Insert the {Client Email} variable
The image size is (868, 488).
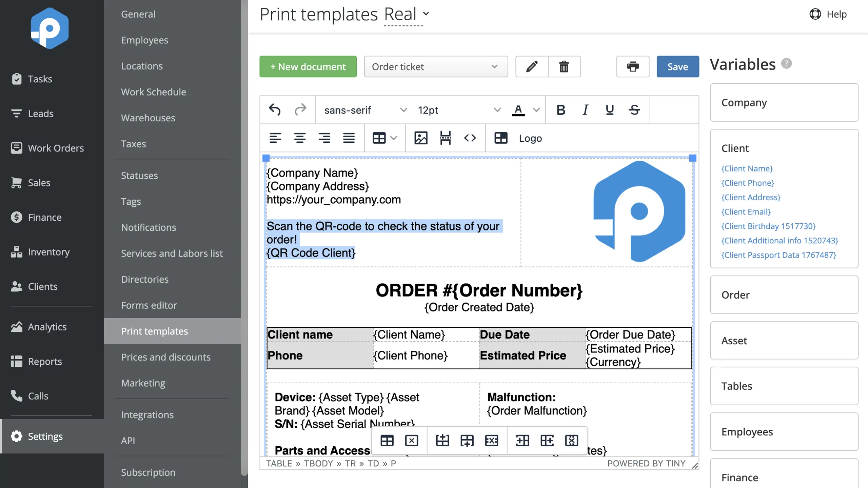(x=746, y=212)
